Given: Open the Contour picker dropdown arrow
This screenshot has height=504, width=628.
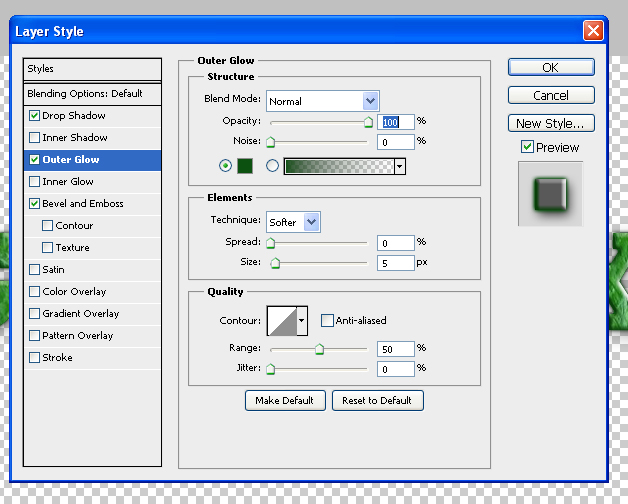Looking at the screenshot, I should click(x=302, y=321).
